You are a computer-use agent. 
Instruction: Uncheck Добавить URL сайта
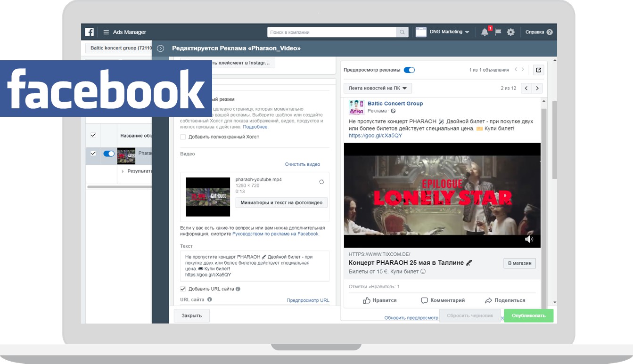pos(183,289)
